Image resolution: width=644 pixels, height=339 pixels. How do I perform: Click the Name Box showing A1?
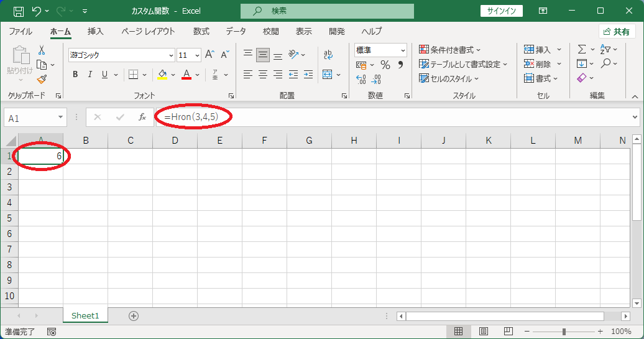pyautogui.click(x=35, y=118)
